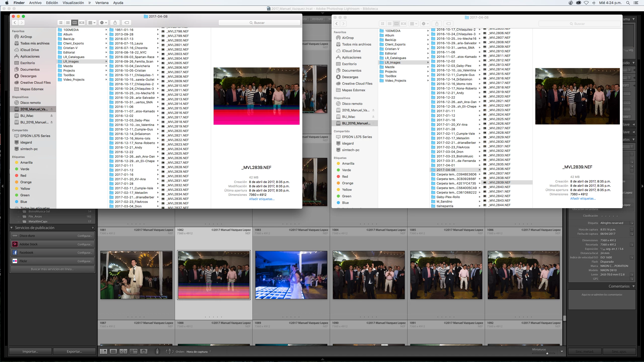Open Loupe view from bottom toolbar
This screenshot has height=362, width=644.
[113, 351]
